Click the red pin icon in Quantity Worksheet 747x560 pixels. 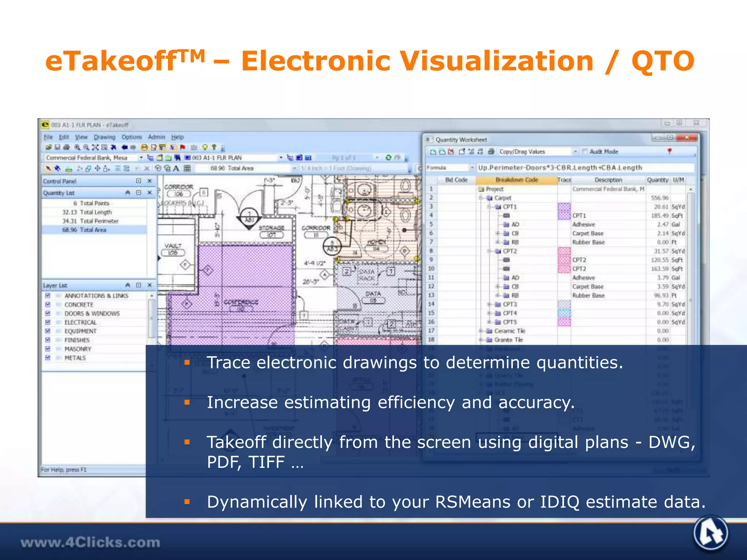pyautogui.click(x=669, y=151)
